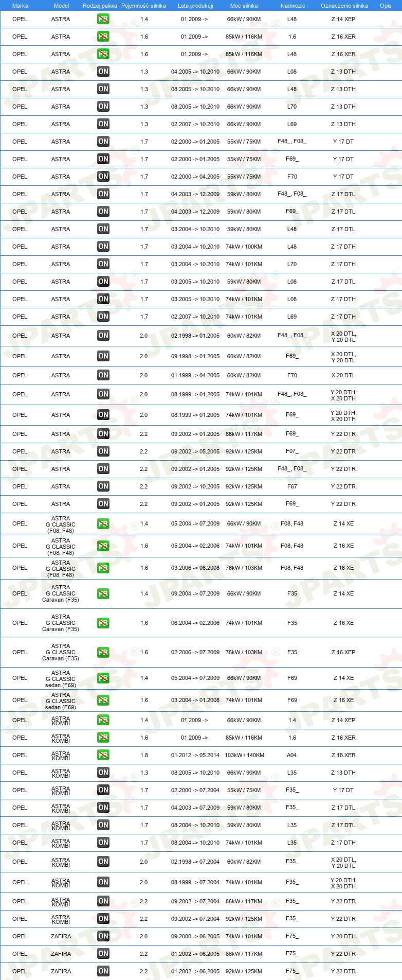Select the A04 body type cell
This screenshot has width=402, height=980.
(x=292, y=755)
